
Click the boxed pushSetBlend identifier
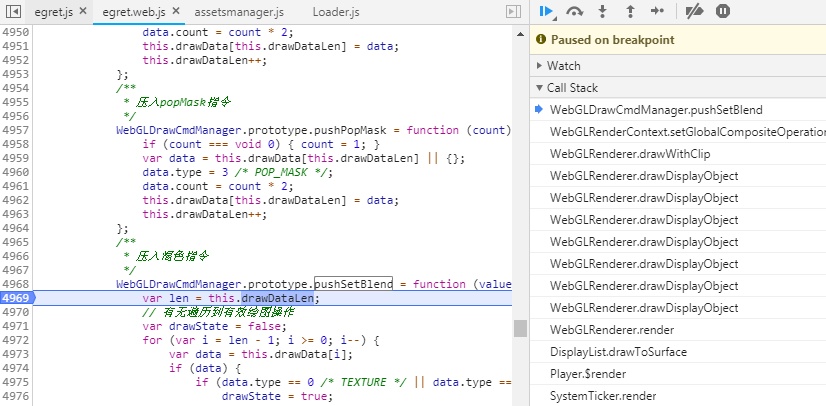353,284
